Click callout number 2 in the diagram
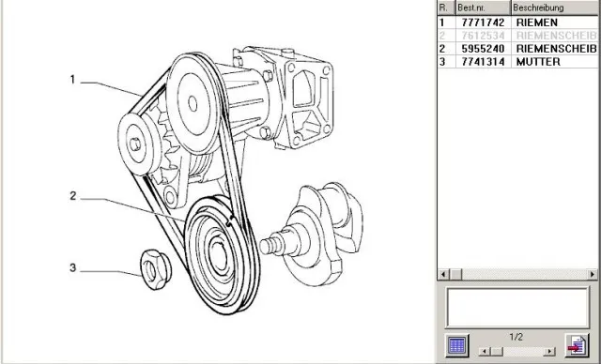601x364 pixels. click(73, 196)
